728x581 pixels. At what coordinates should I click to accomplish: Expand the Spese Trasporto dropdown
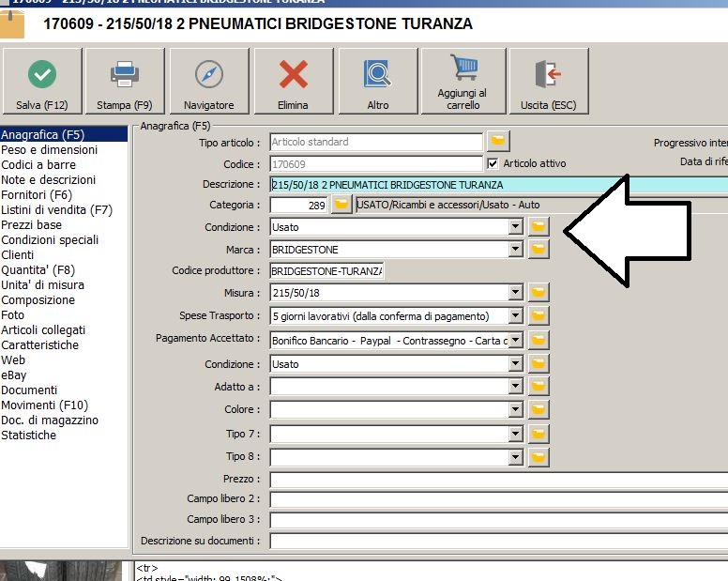click(515, 315)
